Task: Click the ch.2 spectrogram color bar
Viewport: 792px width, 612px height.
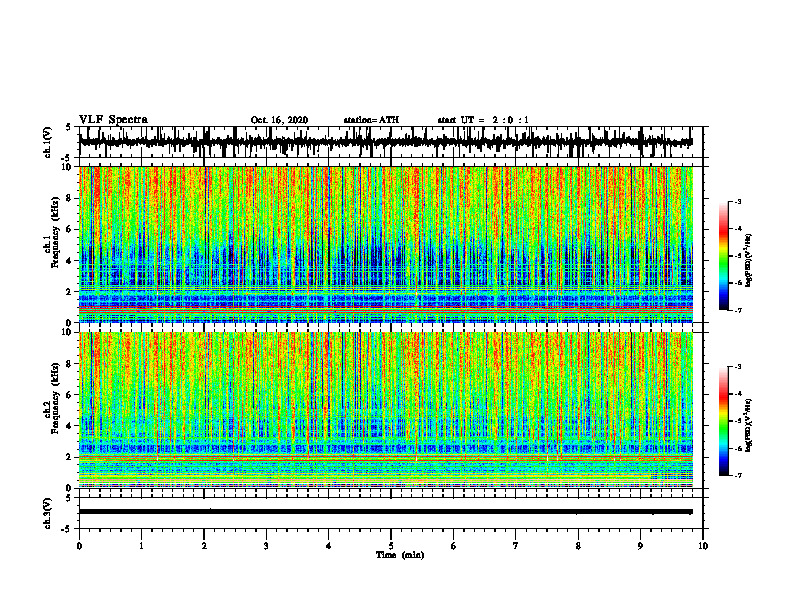Action: [x=724, y=421]
